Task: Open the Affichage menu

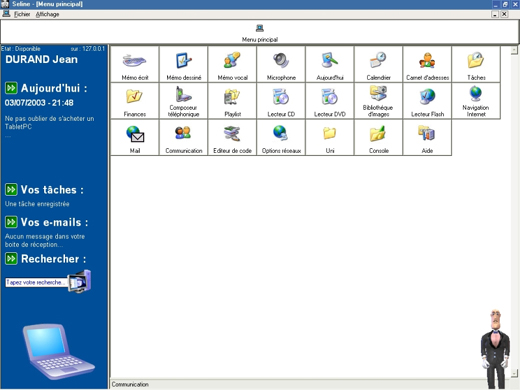Action: coord(47,14)
